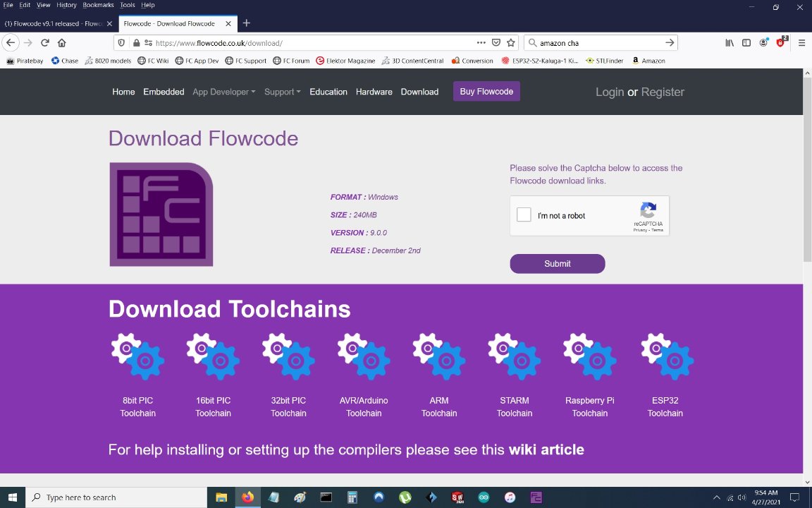Click the 8bit PIC Toolchain gear icon
Screen dimensions: 812x508
coord(137,357)
